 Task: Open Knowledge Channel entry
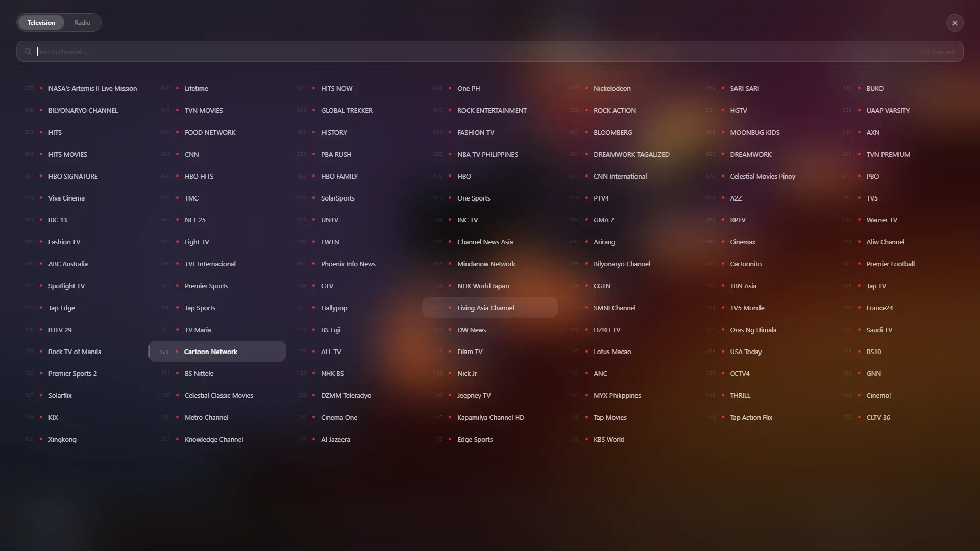pyautogui.click(x=217, y=439)
